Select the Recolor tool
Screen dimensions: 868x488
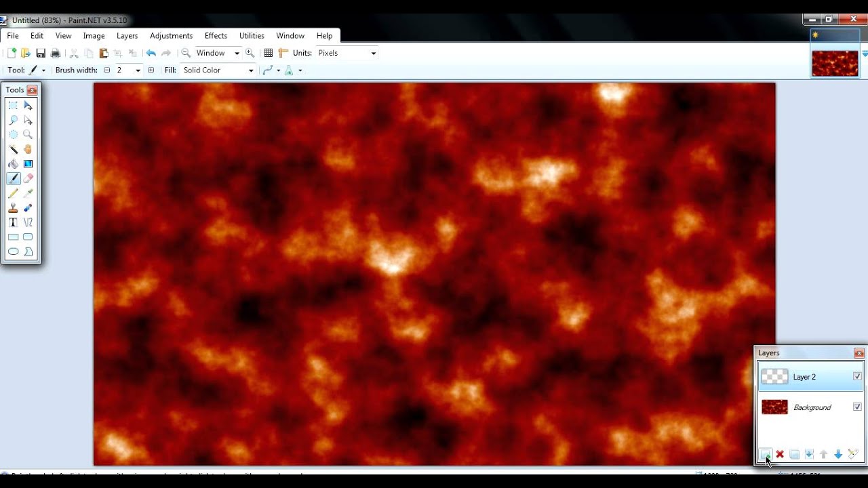pyautogui.click(x=28, y=208)
